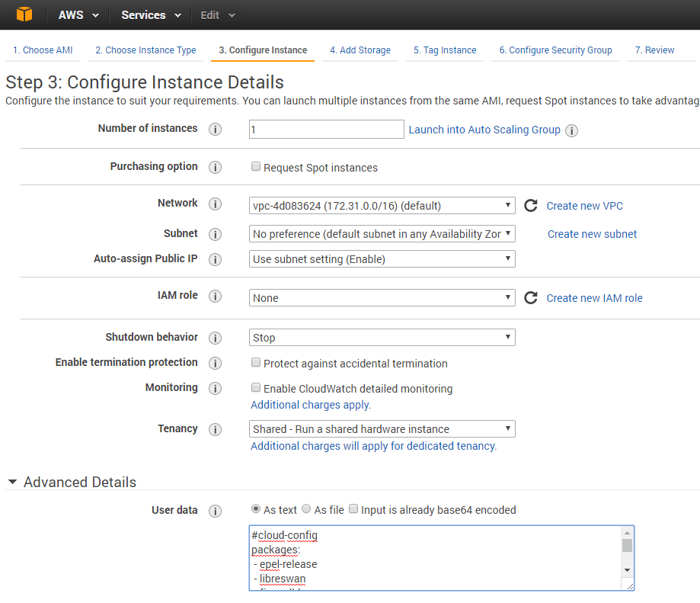Click the User data scrollbar up arrow
Viewport: 700px width, 603px height.
point(627,532)
